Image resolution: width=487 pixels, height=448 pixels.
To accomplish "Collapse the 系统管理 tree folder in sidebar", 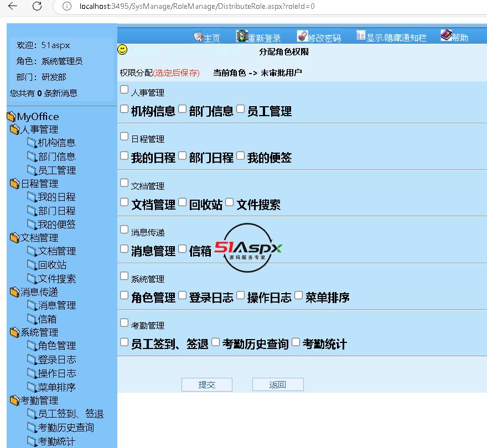I will pos(15,332).
